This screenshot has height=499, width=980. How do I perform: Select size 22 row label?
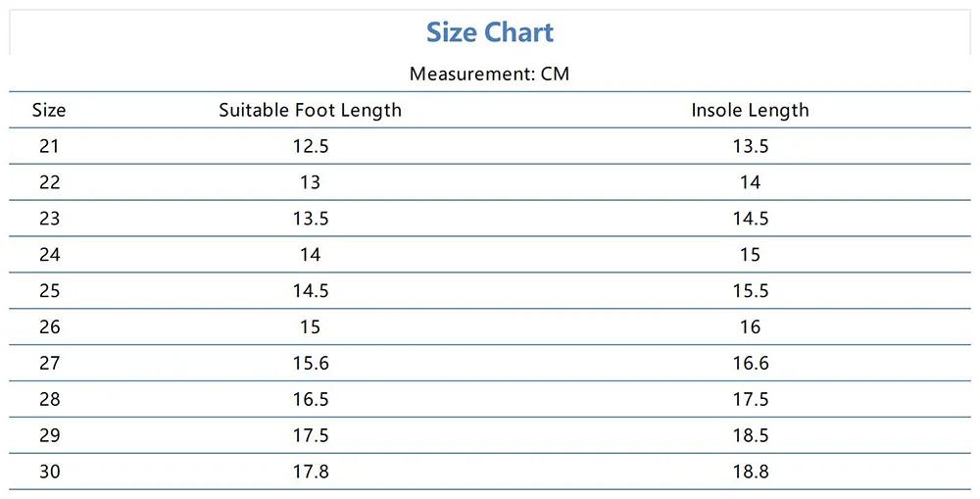(49, 182)
